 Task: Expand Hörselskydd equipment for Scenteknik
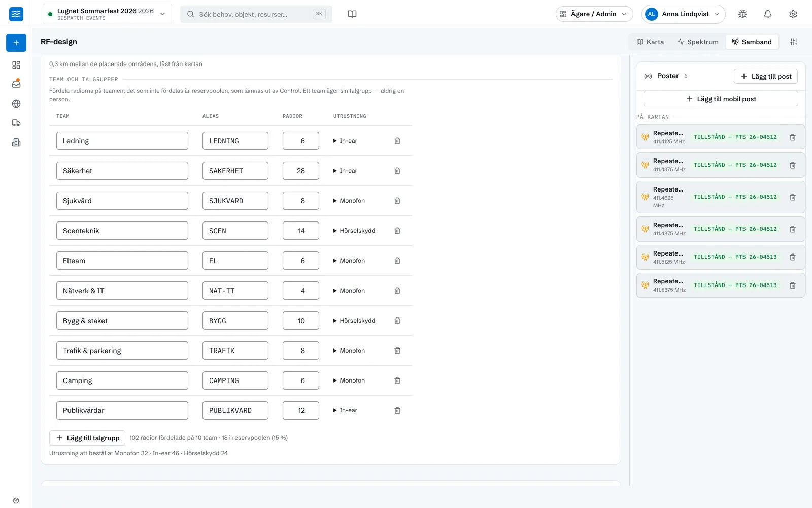[354, 231]
